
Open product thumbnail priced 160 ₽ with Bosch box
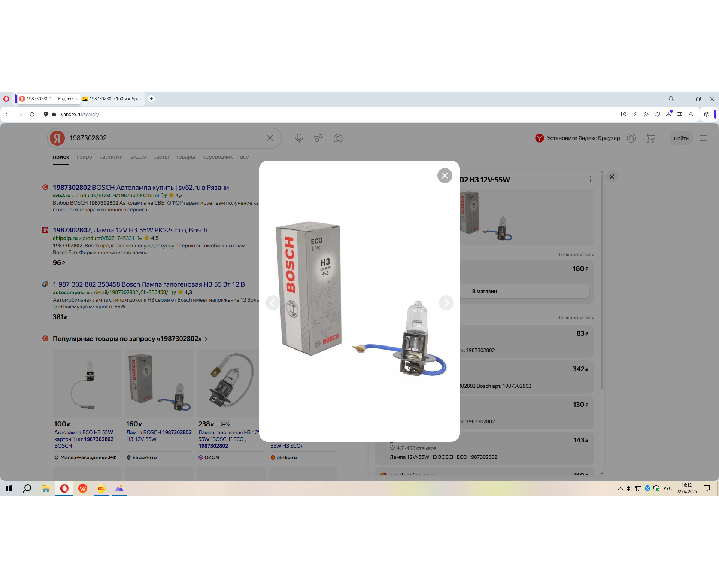(159, 383)
